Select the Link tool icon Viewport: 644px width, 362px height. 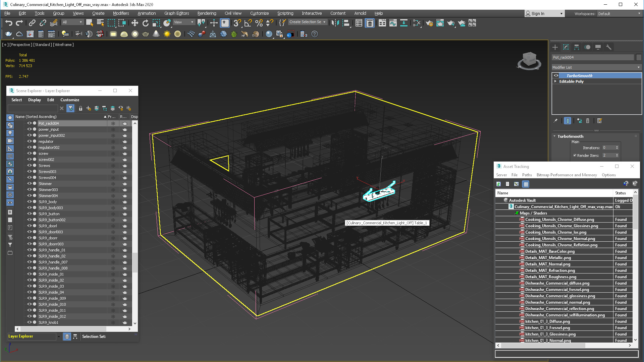pos(32,23)
